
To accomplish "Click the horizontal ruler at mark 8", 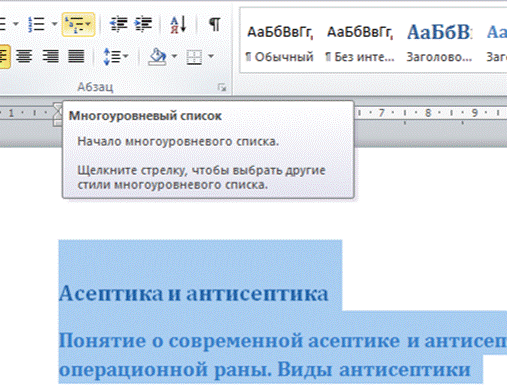I will click(428, 113).
